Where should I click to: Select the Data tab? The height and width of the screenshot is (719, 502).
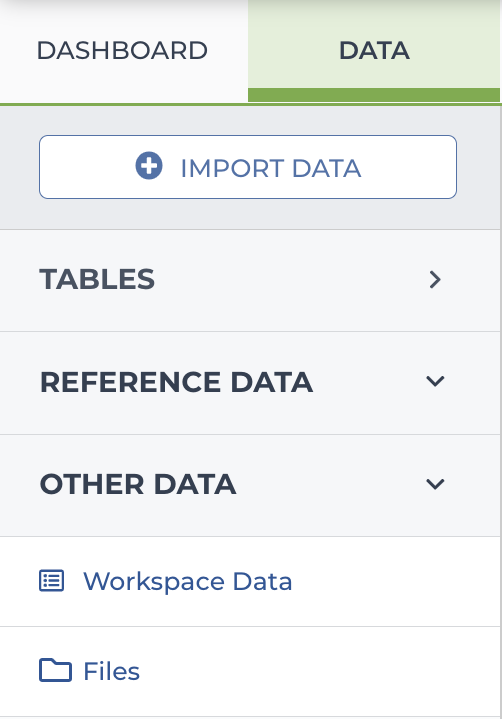click(374, 50)
